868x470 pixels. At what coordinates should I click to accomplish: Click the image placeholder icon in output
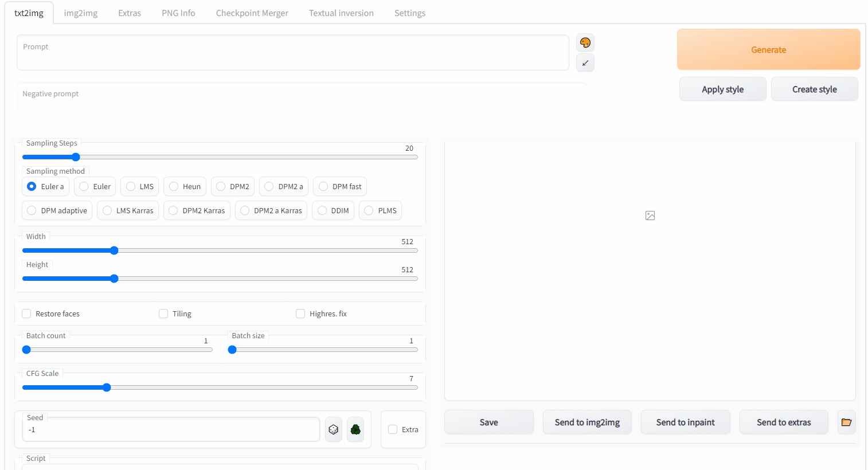tap(650, 216)
